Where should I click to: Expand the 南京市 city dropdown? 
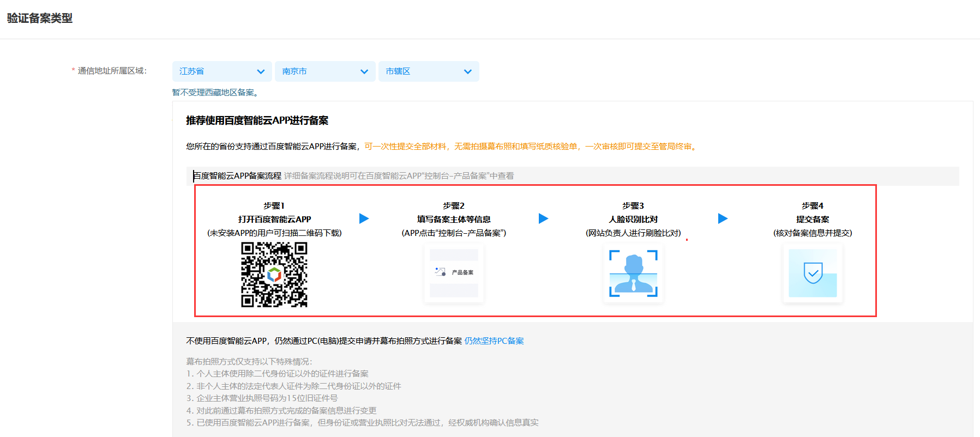pos(324,71)
